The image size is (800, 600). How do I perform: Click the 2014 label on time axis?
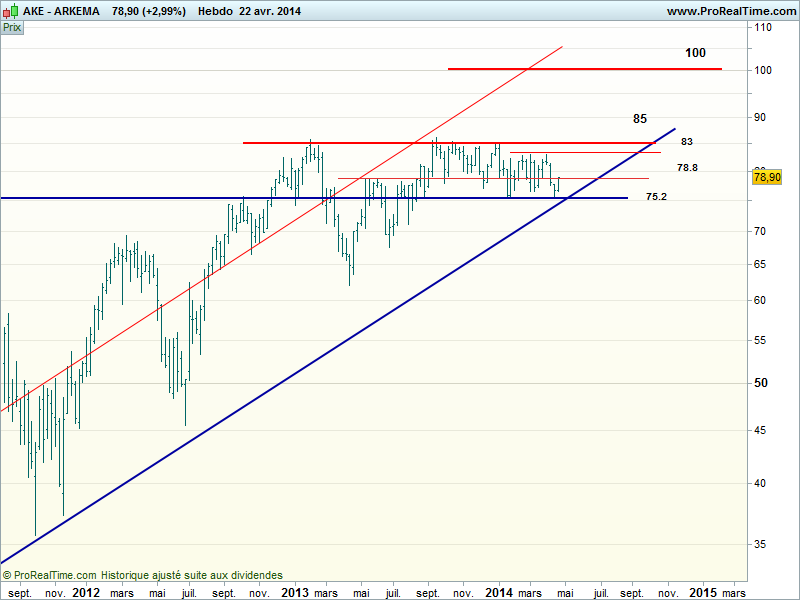[498, 593]
